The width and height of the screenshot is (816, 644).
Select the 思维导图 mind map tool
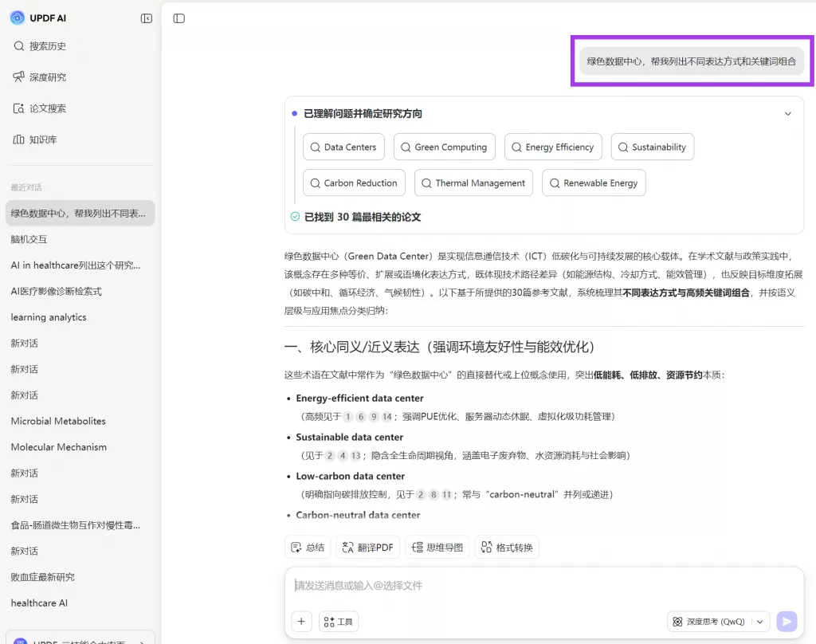[437, 547]
